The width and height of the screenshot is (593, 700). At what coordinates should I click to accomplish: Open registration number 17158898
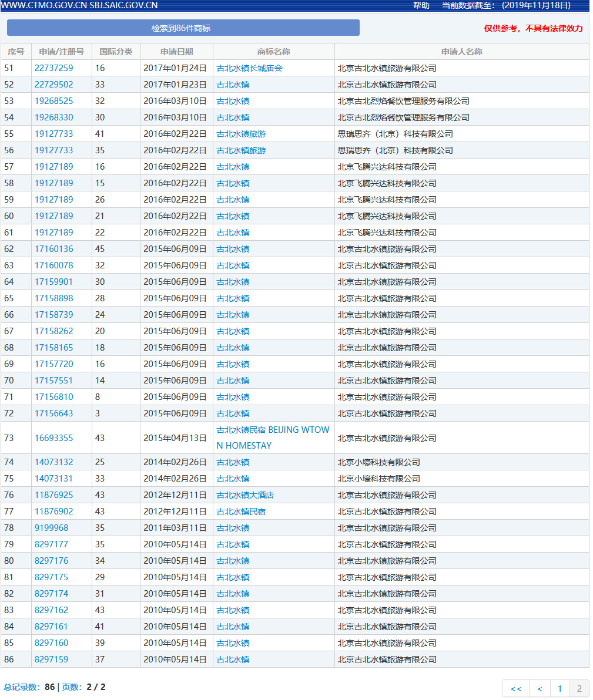(x=53, y=298)
